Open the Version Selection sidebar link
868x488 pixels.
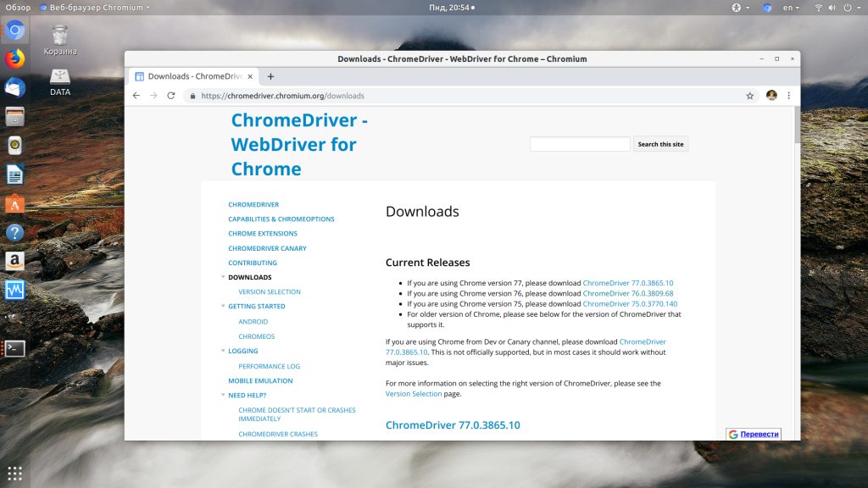point(269,291)
